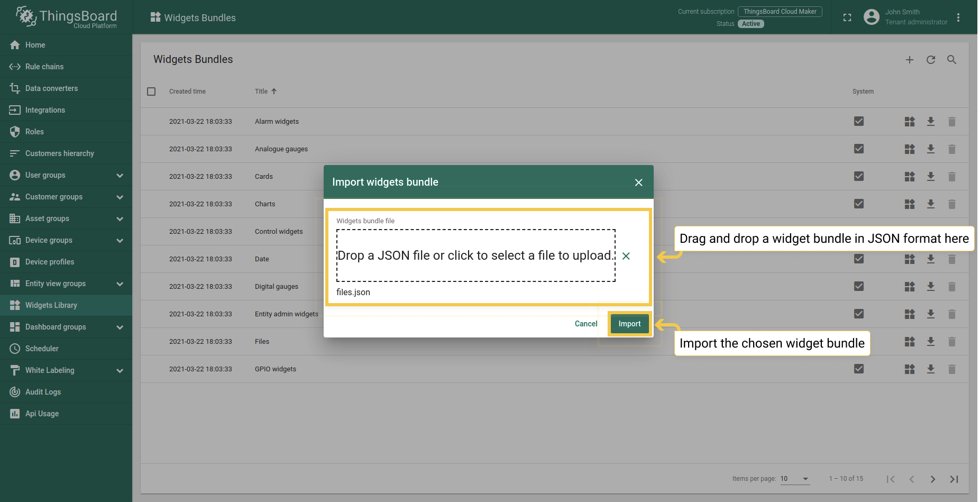Toggle System checkbox for Date row

(x=859, y=259)
